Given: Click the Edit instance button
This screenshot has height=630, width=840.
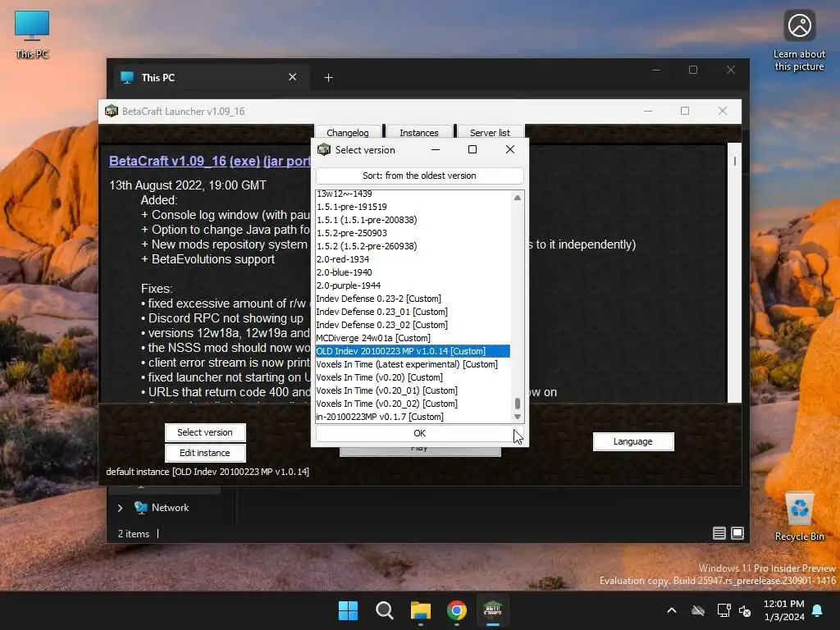Looking at the screenshot, I should 205,453.
